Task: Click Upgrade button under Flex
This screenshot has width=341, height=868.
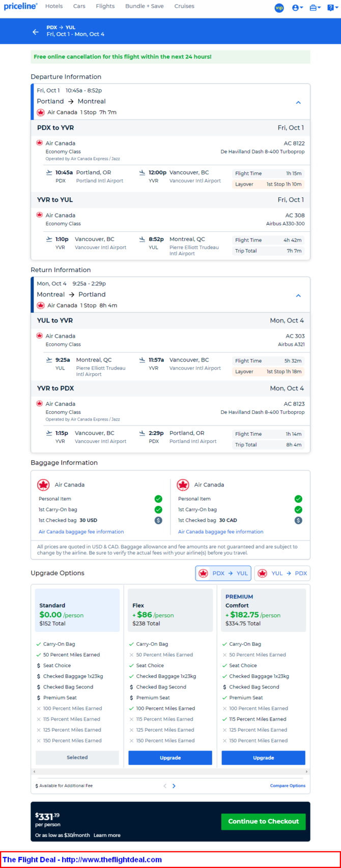Action: (170, 758)
